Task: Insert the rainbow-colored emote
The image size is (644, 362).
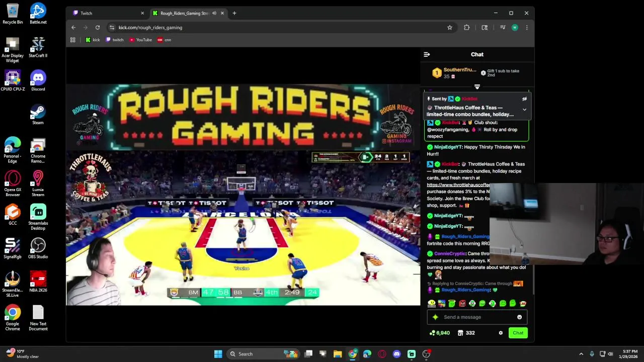Action: coord(442,303)
